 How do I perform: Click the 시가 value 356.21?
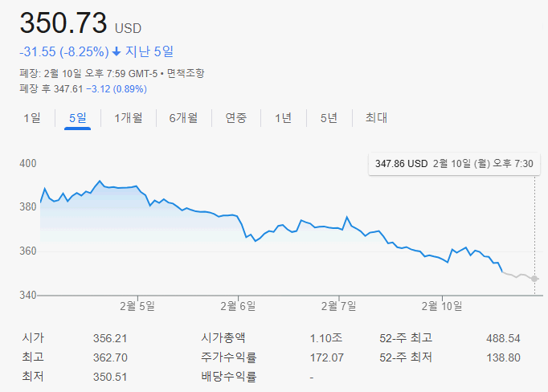110,338
